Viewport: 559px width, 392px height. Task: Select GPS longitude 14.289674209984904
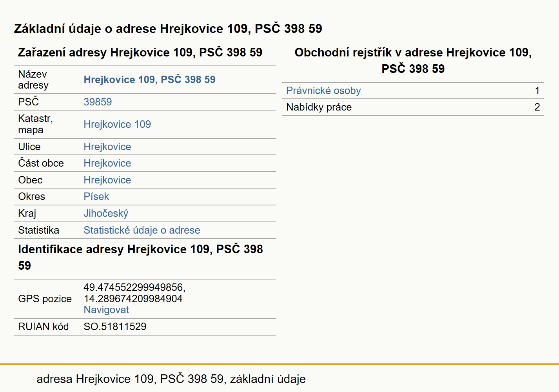(x=133, y=299)
